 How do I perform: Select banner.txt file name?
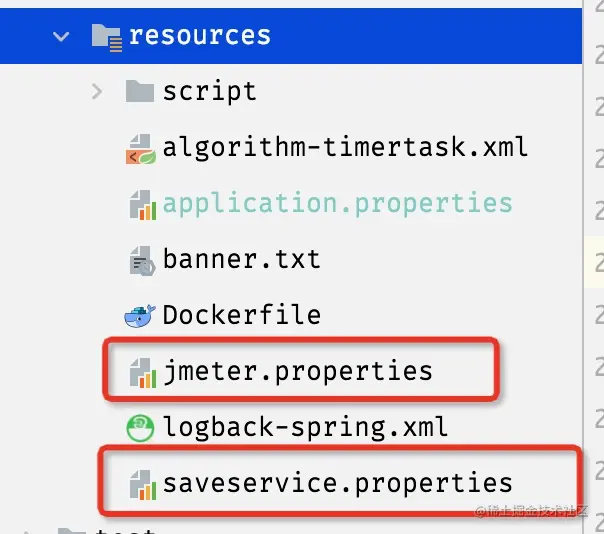242,259
